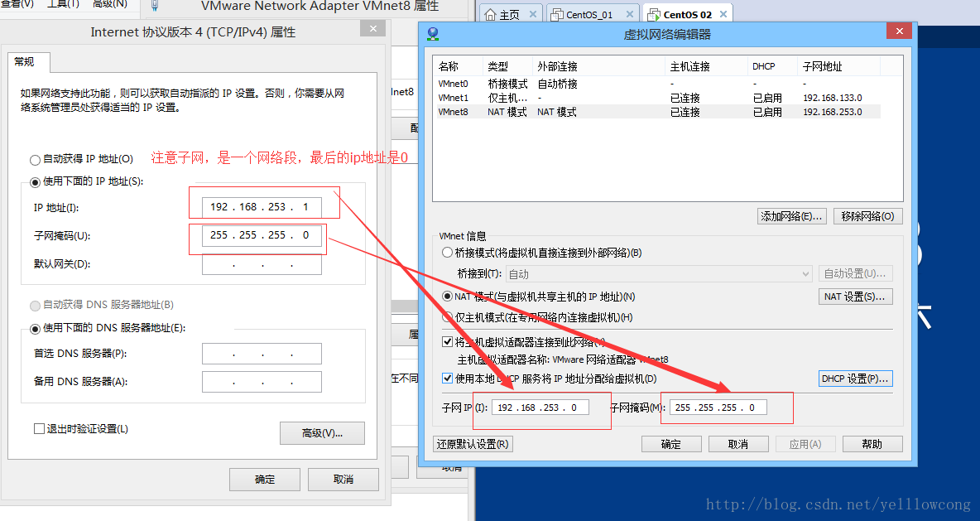Click the 子网掩码(M) field in network editor
This screenshot has width=980, height=521.
pyautogui.click(x=718, y=408)
